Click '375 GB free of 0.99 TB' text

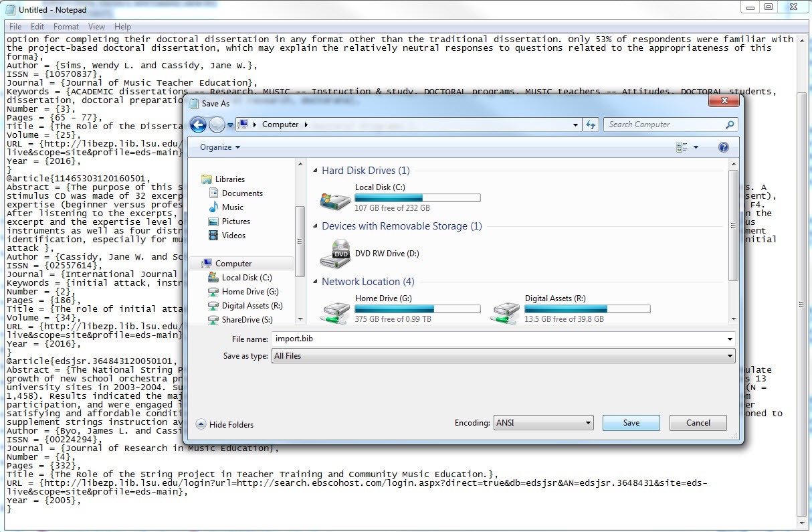click(x=393, y=319)
